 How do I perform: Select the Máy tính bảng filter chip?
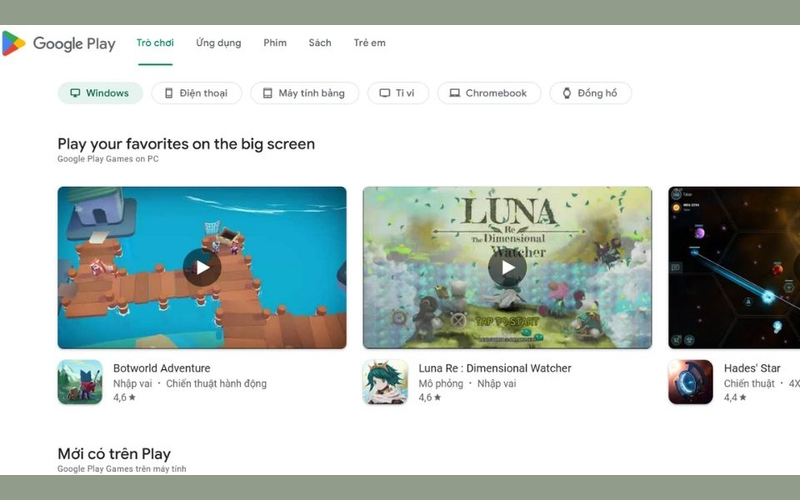pos(303,93)
